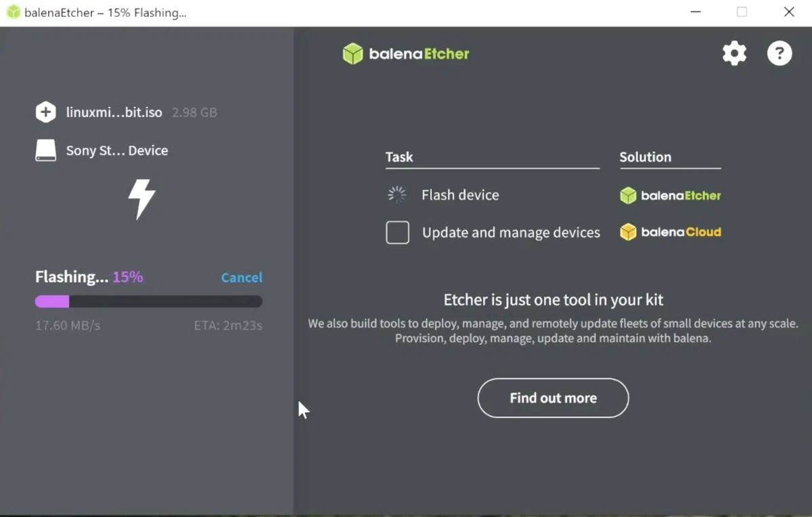
Task: Click the lightning bolt flash icon
Action: point(142,199)
